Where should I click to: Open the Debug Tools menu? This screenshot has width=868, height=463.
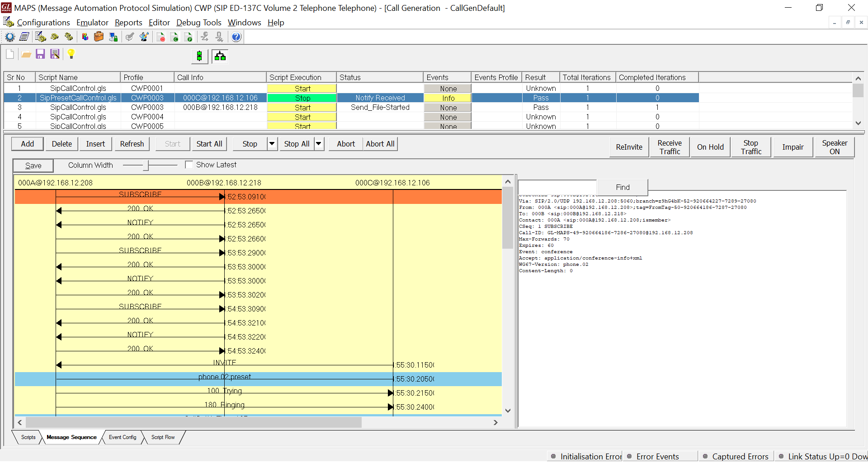[199, 23]
